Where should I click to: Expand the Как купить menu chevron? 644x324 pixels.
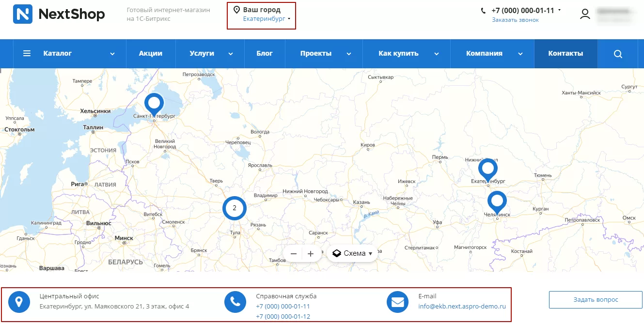click(x=436, y=54)
